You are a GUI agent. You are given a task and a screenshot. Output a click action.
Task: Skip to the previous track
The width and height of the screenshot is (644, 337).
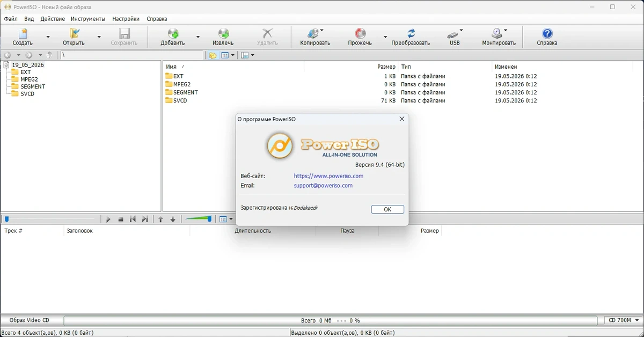(x=133, y=219)
